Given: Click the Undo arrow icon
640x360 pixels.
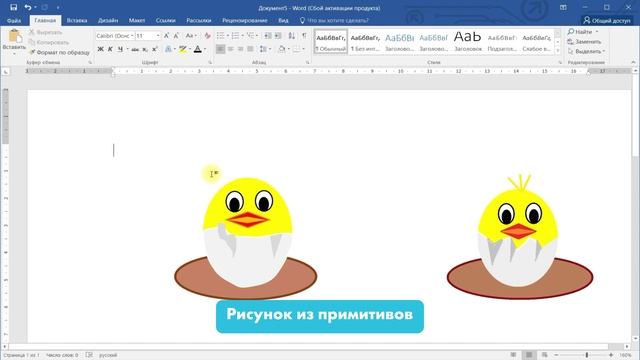Looking at the screenshot, I should coord(27,7).
